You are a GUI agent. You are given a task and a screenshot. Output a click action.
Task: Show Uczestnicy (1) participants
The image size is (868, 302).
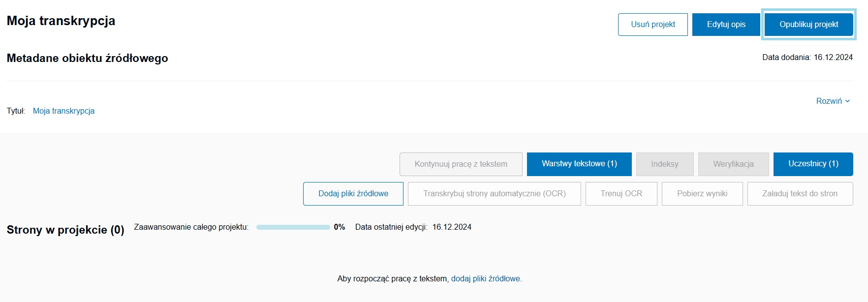[x=813, y=164]
